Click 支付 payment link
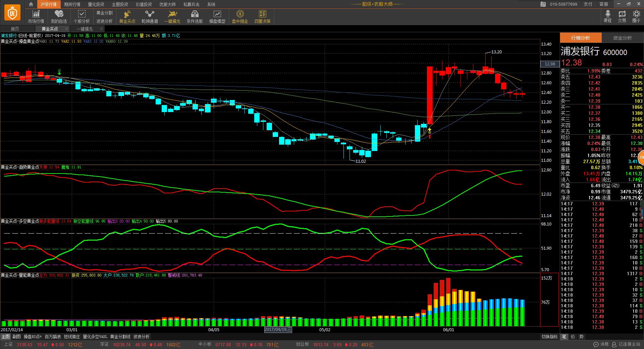This screenshot has height=349, width=644. [588, 4]
